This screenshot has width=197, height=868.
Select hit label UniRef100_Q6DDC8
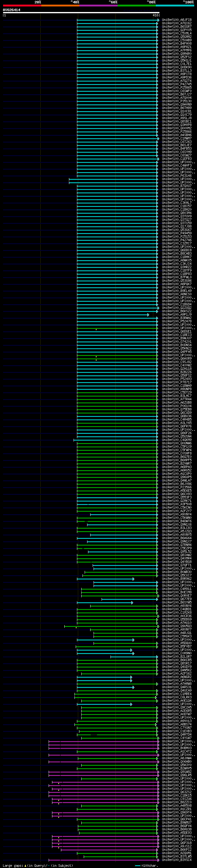point(177,250)
